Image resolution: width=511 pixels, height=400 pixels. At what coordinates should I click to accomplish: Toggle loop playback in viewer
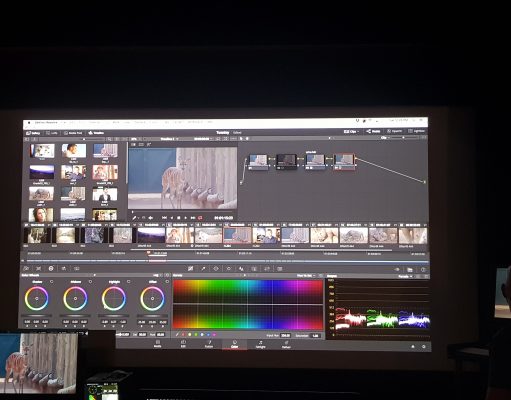[200, 218]
